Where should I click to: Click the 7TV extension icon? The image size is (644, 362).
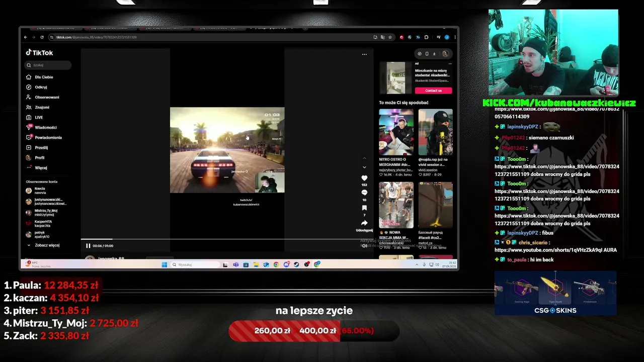coord(418,37)
